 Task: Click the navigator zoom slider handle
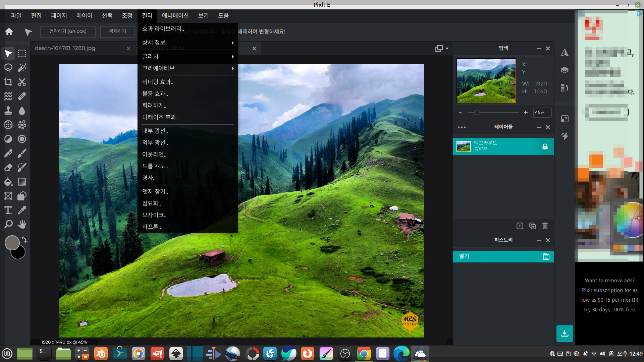477,113
